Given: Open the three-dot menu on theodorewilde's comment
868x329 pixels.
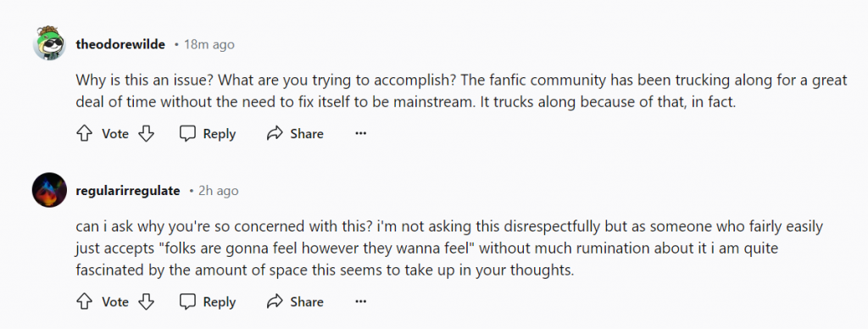Looking at the screenshot, I should click(361, 133).
